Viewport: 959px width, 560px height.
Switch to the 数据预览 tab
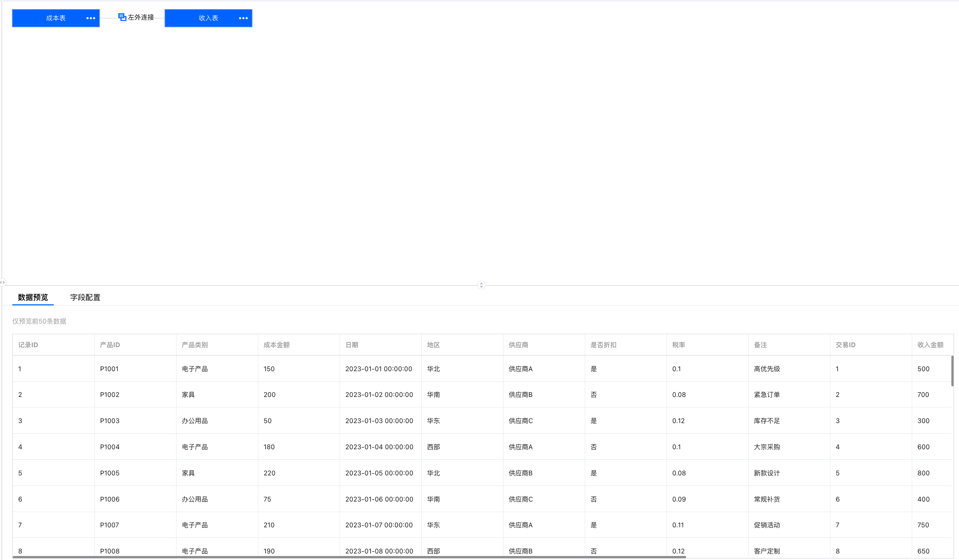(33, 297)
